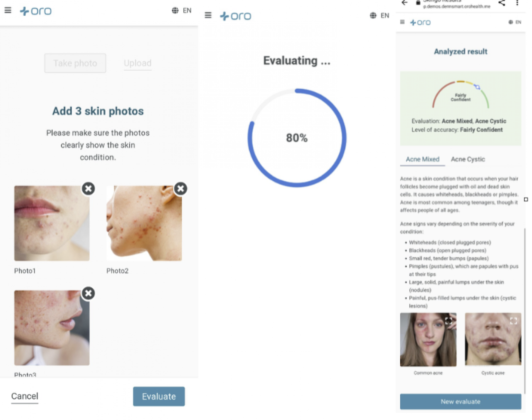This screenshot has height=420, width=532.
Task: Expand the Cystic acne image fullscreen
Action: tap(513, 321)
